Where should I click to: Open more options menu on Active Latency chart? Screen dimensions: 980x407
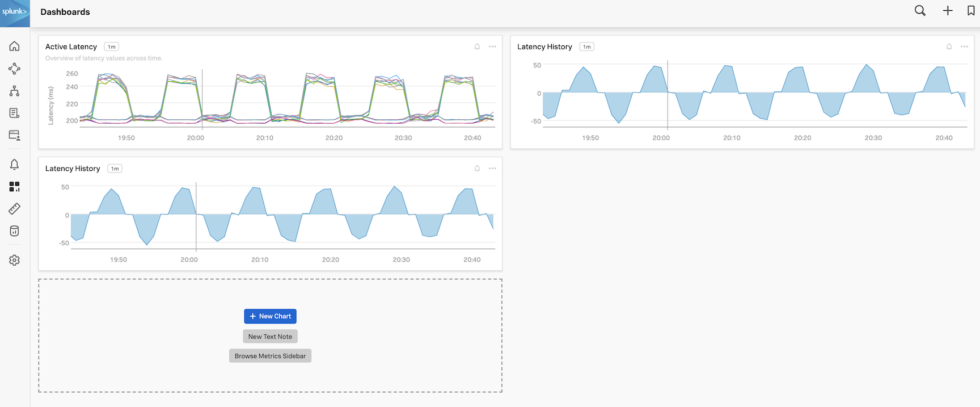[492, 47]
